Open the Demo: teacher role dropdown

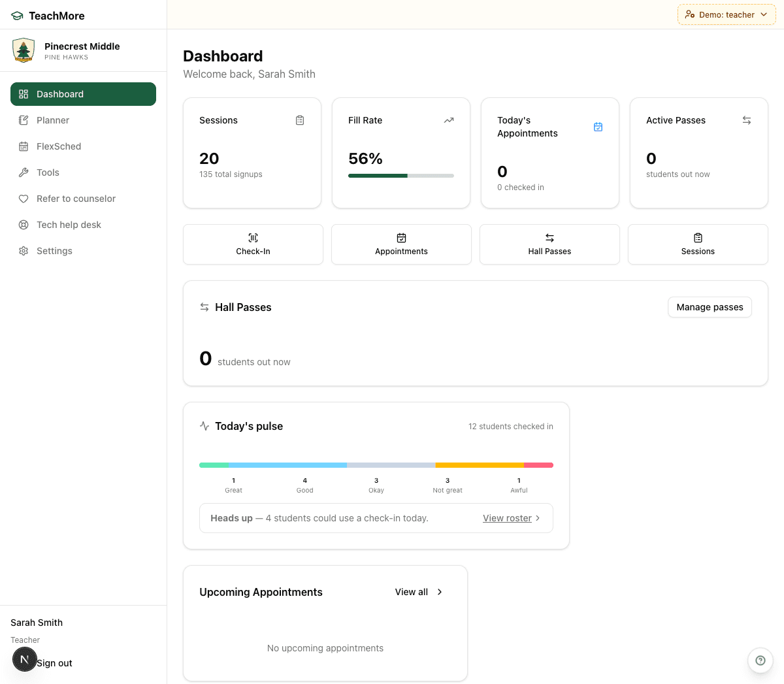pos(727,14)
